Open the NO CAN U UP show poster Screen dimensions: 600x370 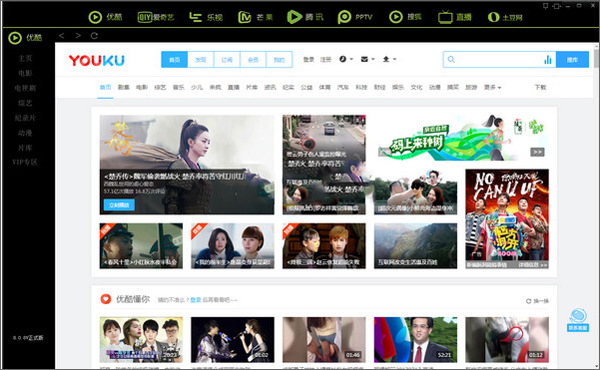click(x=507, y=218)
